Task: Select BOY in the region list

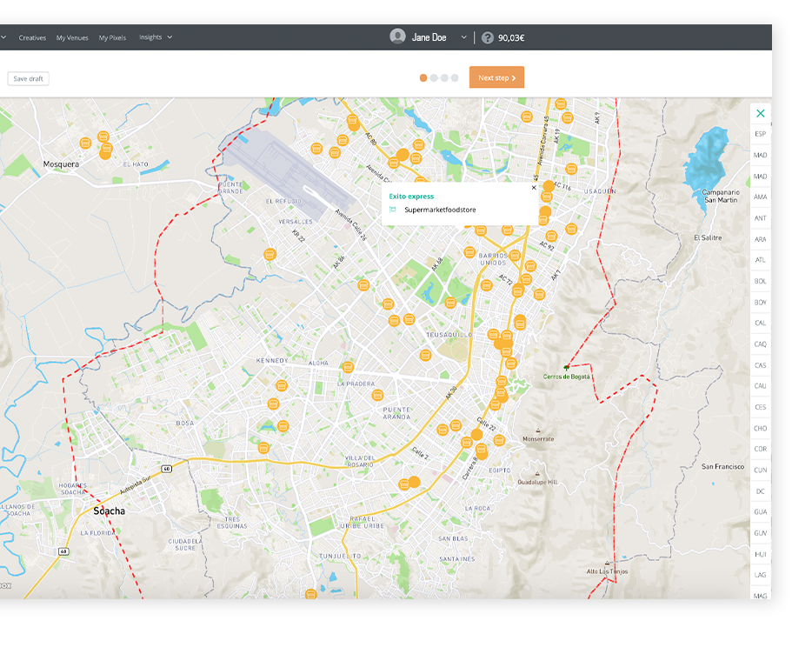Action: [760, 302]
